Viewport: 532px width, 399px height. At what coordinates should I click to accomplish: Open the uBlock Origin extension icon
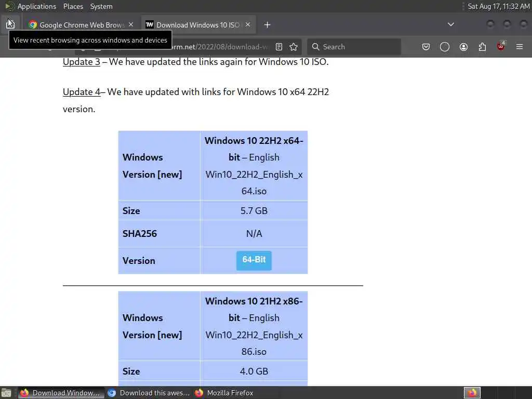(501, 46)
